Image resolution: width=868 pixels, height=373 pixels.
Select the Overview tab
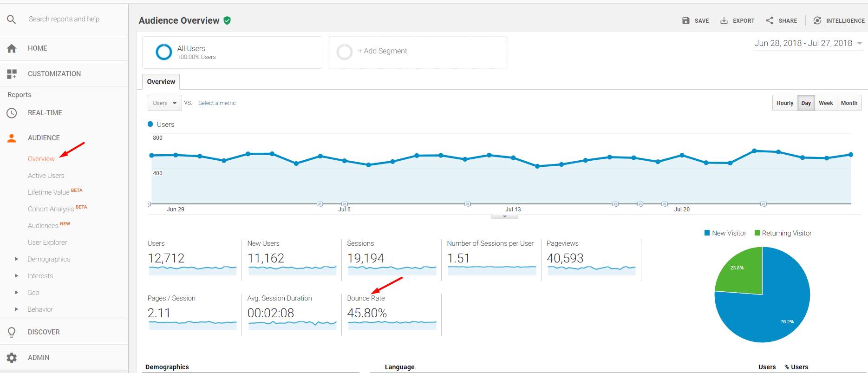161,82
